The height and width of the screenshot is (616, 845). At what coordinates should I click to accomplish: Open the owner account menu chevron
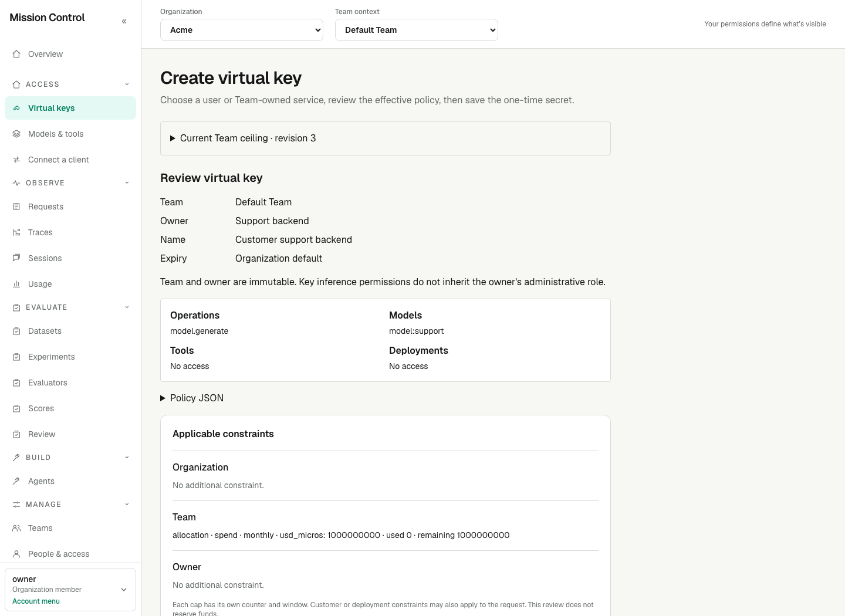click(x=124, y=590)
